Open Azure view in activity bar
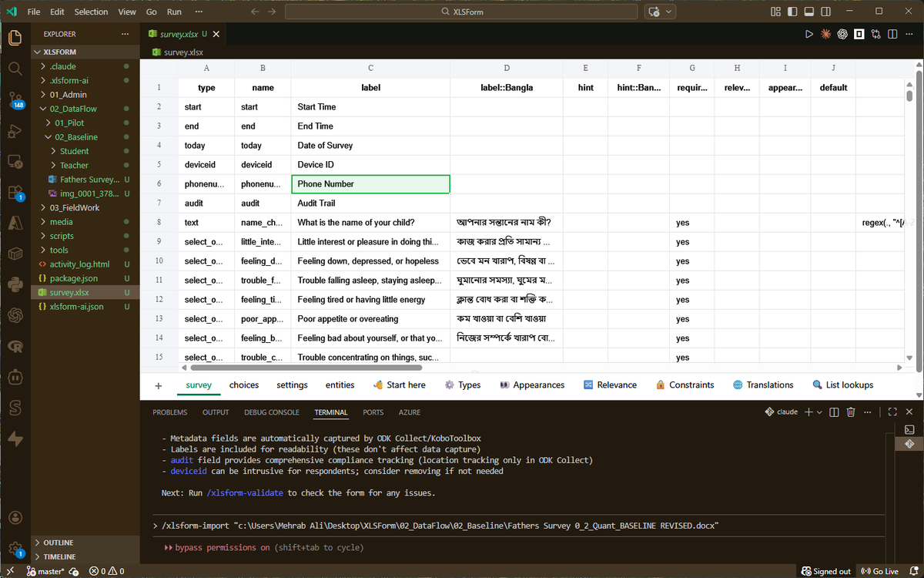The image size is (924, 578). tap(15, 223)
